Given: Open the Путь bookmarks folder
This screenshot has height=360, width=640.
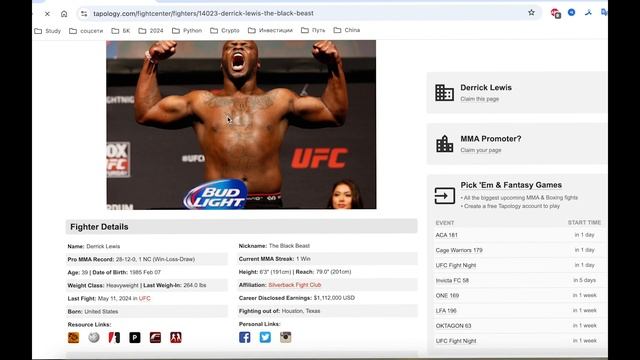Looking at the screenshot, I should [313, 31].
